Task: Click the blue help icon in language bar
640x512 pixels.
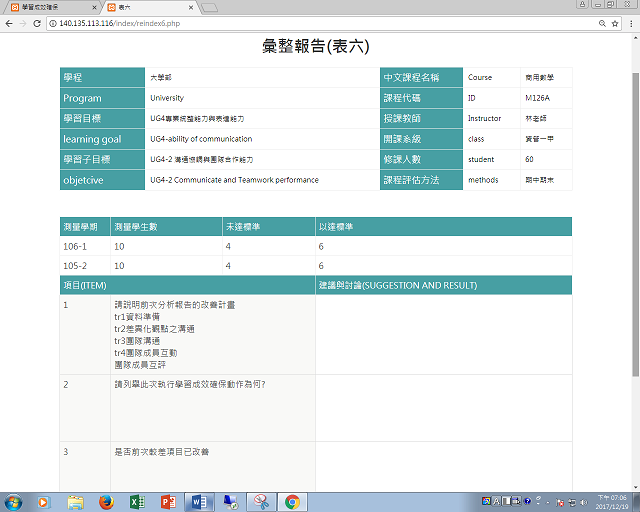Action: tap(528, 501)
